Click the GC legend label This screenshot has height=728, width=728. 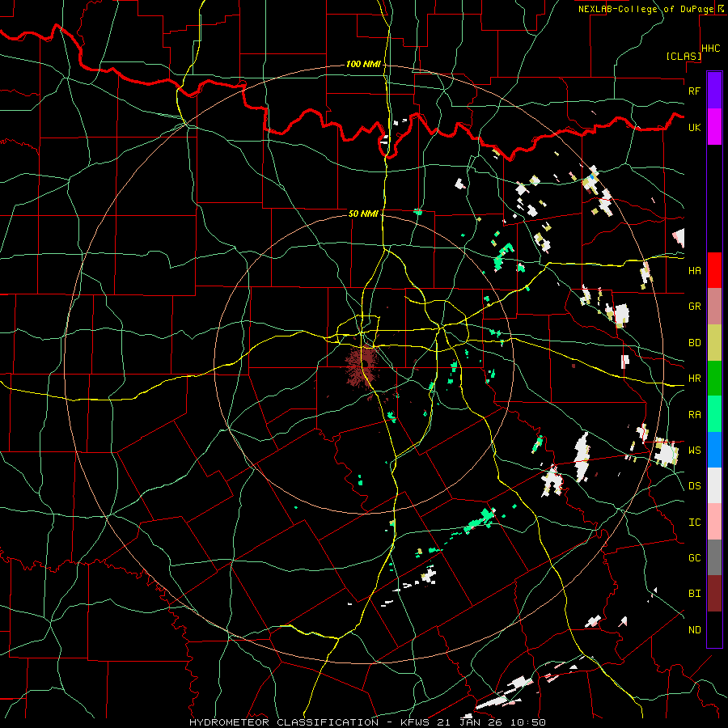coord(694,557)
